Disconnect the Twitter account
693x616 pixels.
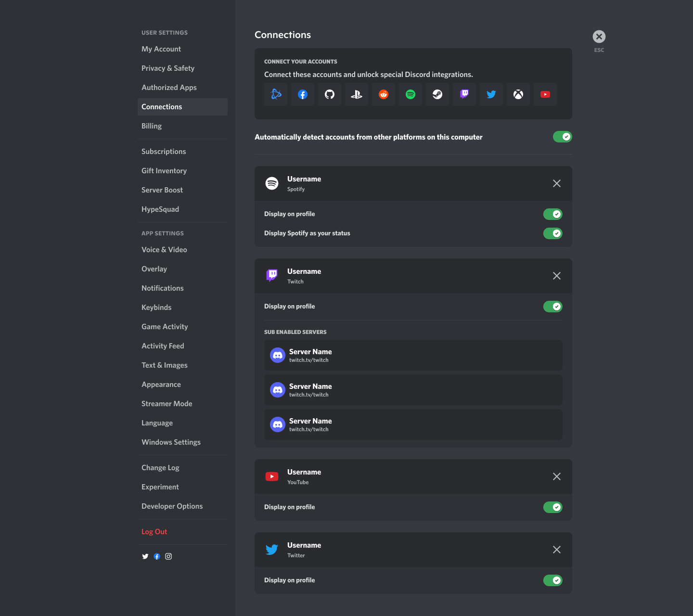[556, 550]
